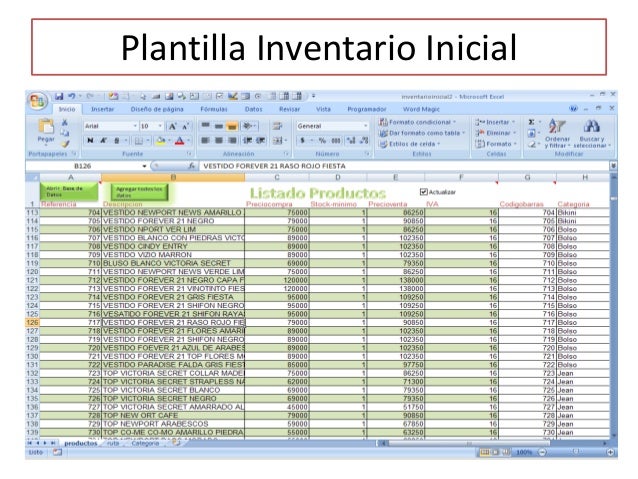Open the Eliminar cells dropdown
Viewport: 638px width, 479px height.
pos(496,133)
